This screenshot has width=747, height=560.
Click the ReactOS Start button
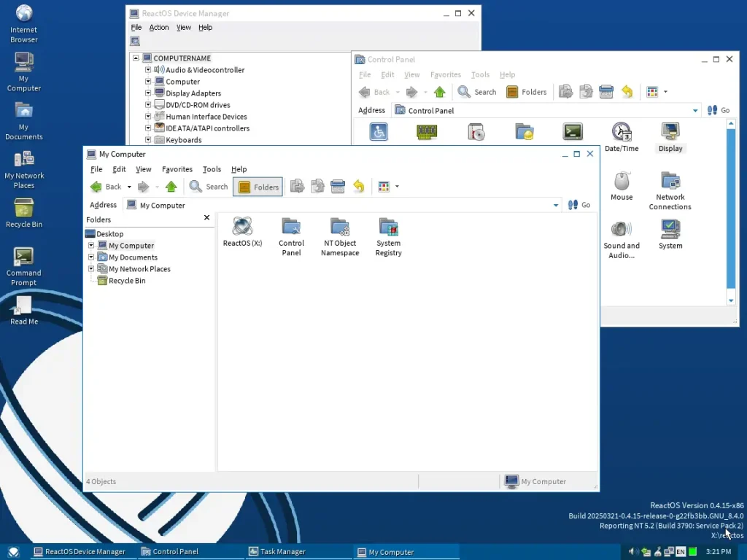click(x=13, y=551)
